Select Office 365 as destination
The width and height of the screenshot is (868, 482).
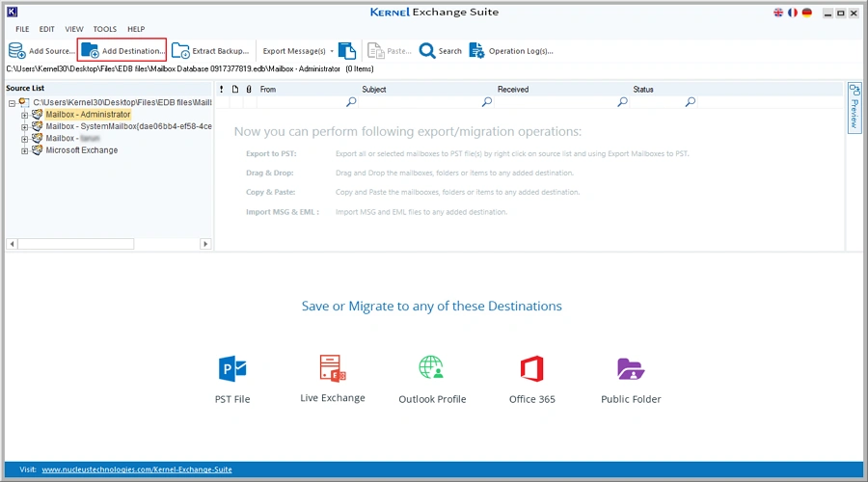point(531,368)
